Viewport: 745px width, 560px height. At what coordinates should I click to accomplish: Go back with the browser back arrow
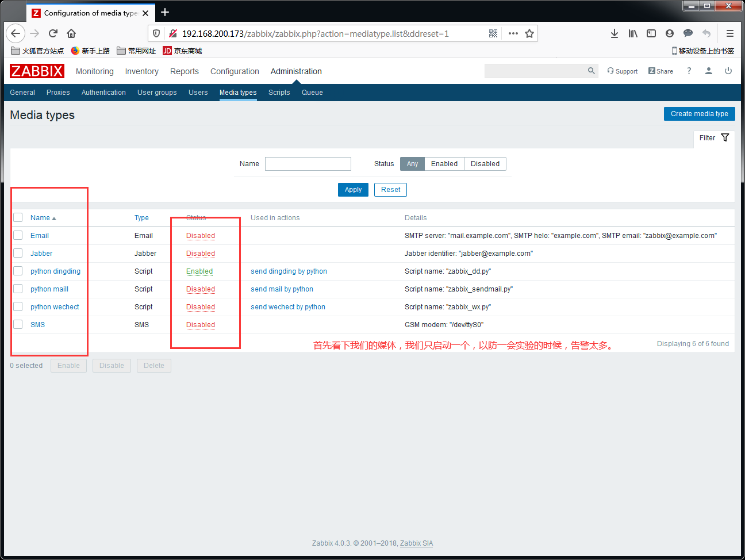[x=16, y=33]
